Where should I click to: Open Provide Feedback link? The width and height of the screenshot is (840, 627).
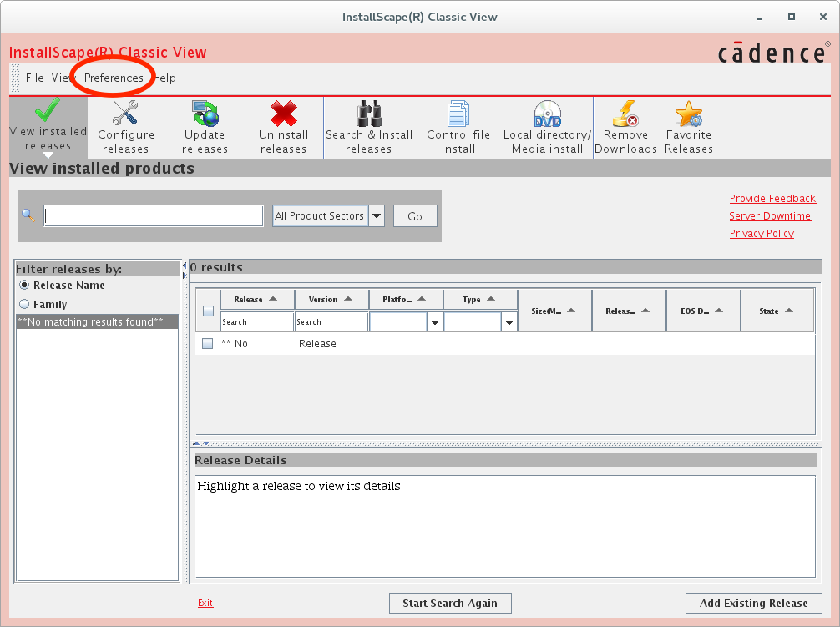[x=772, y=198]
